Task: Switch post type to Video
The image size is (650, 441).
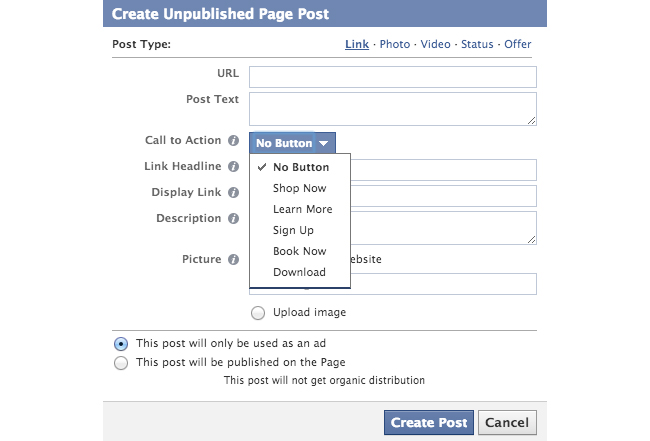Action: [435, 44]
